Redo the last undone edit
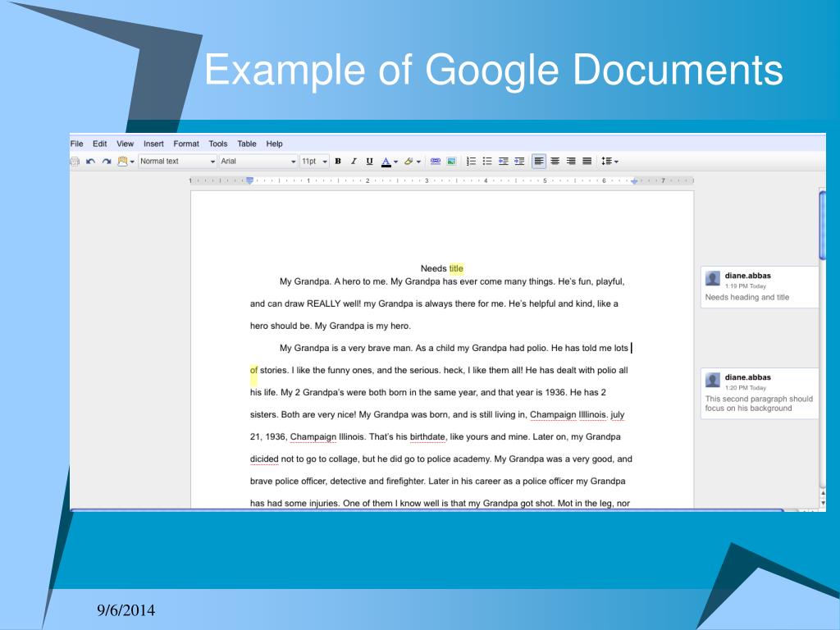 coord(107,162)
